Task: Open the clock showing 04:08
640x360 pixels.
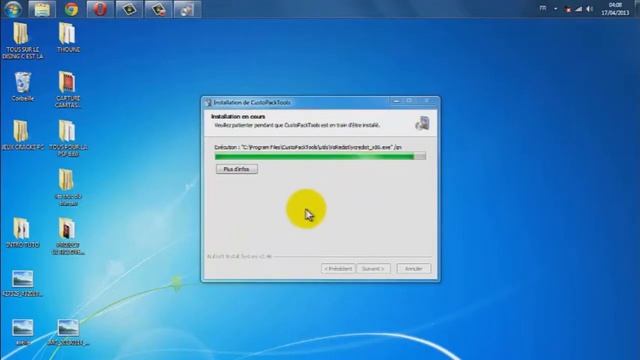Action: [615, 9]
